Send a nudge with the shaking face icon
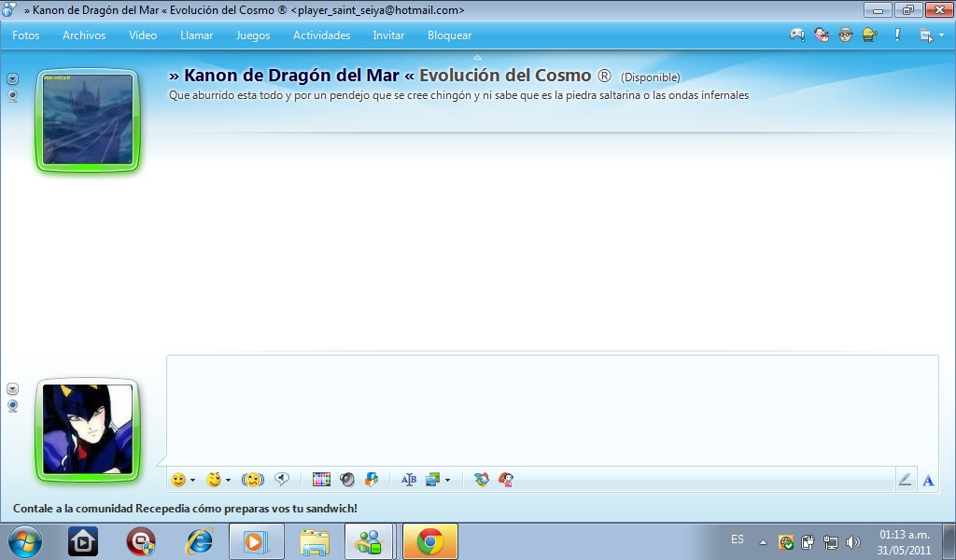The height and width of the screenshot is (560, 956). coord(252,480)
